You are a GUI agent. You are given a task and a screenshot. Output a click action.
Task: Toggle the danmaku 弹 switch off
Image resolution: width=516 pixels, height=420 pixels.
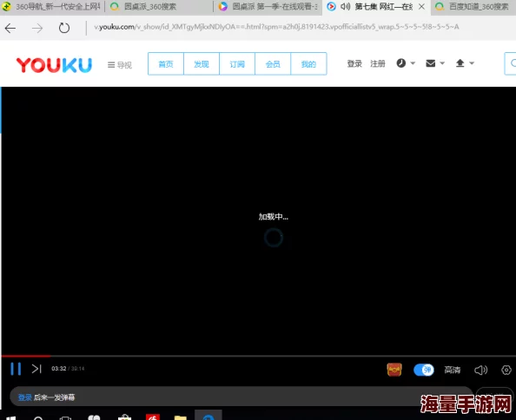pos(424,370)
